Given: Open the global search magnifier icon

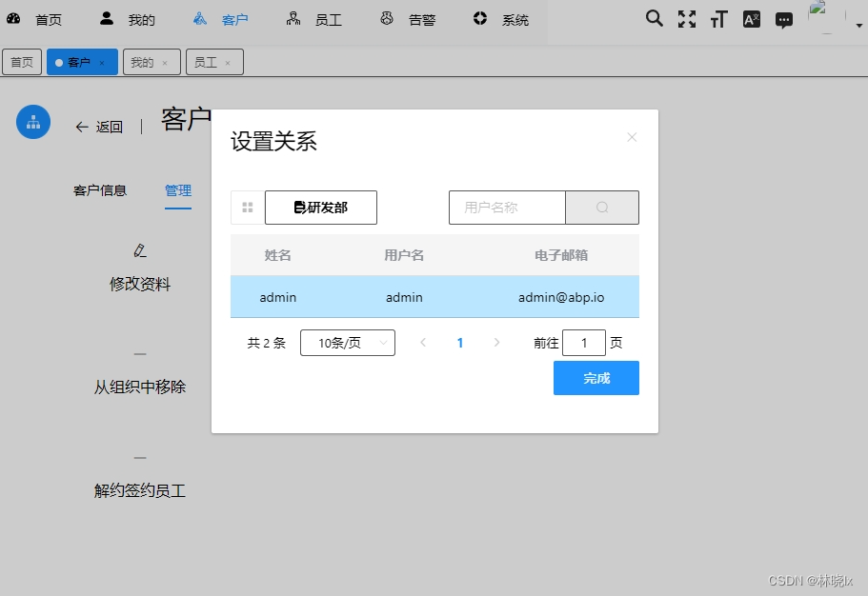Looking at the screenshot, I should 654,18.
